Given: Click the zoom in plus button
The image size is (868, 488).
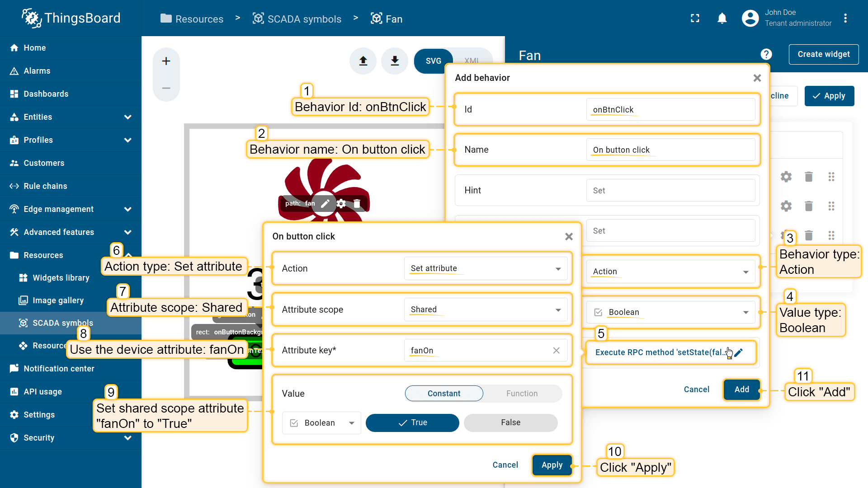Looking at the screenshot, I should pyautogui.click(x=166, y=61).
